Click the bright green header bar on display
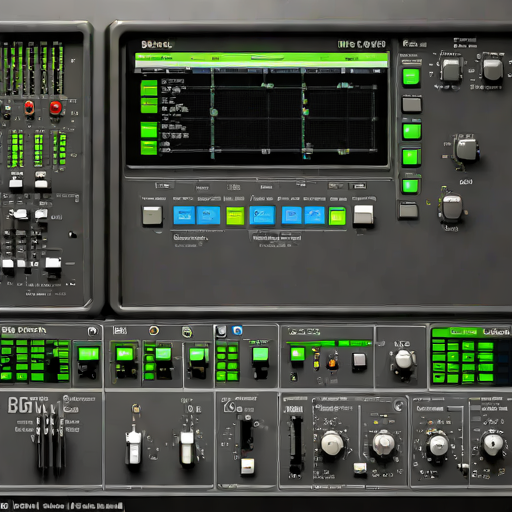This screenshot has width=512, height=512. 262,60
